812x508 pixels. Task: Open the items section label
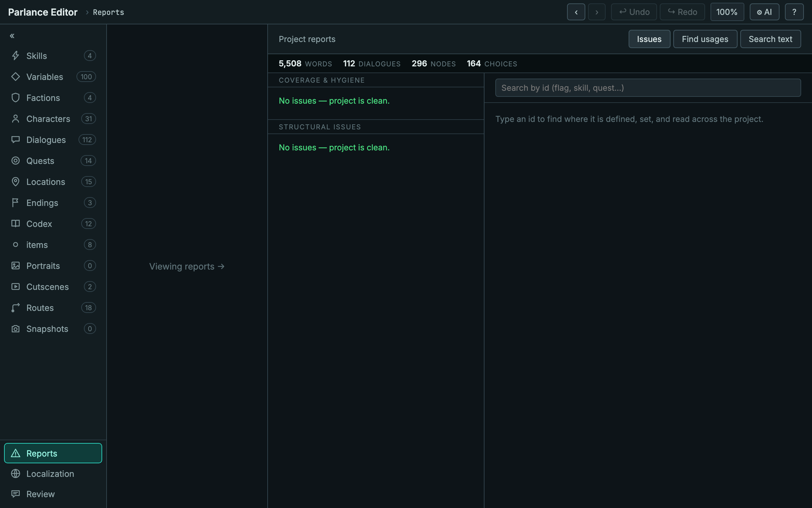37,245
